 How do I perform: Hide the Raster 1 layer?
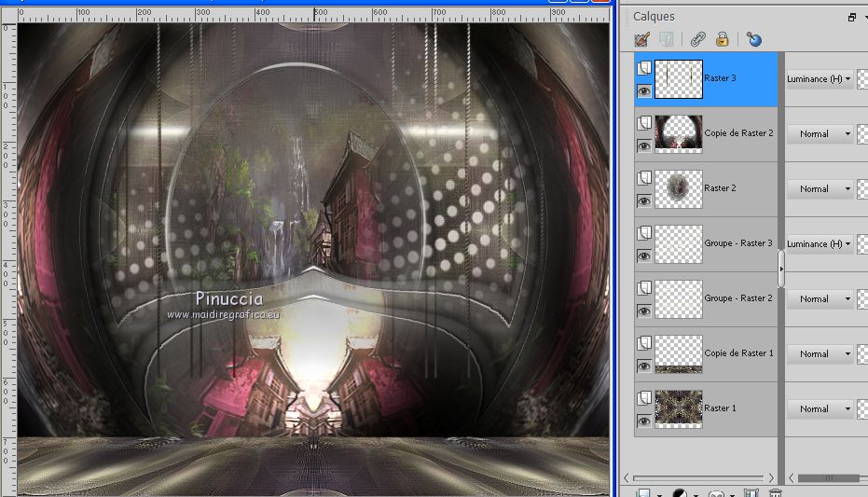(x=643, y=421)
